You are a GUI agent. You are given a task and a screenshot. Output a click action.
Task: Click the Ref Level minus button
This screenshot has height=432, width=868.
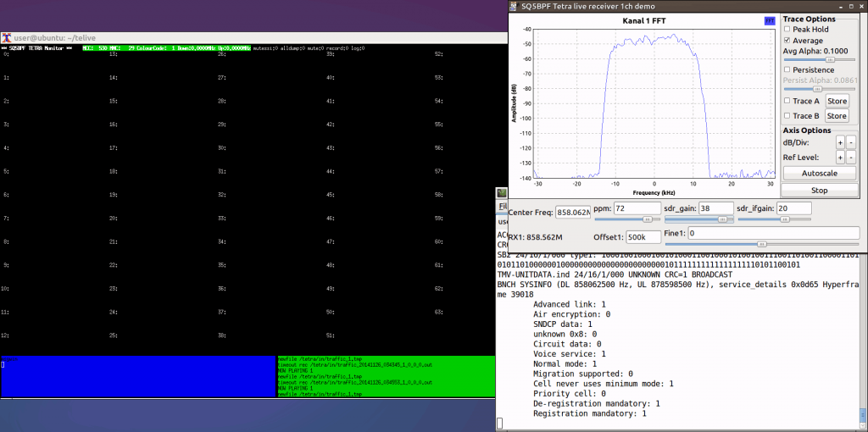click(851, 158)
